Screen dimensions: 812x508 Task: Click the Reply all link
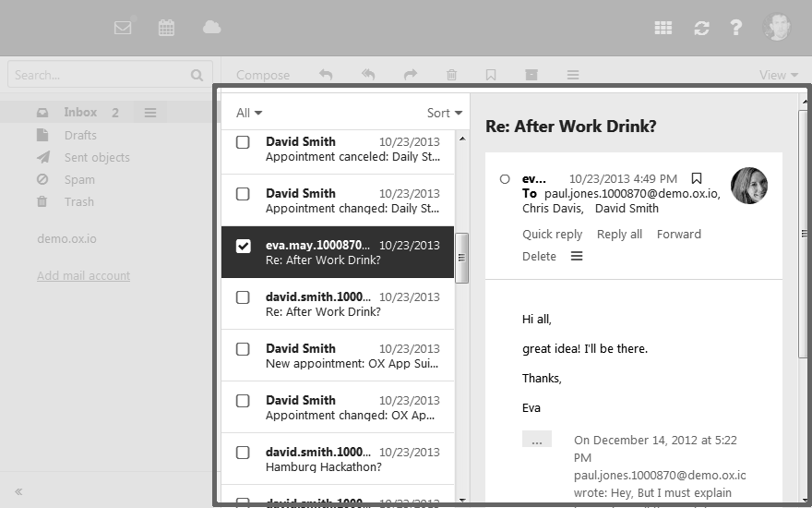pos(619,235)
